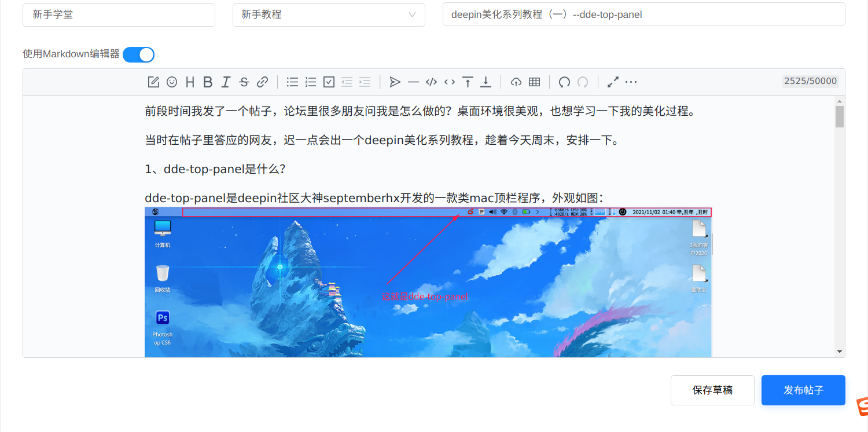Upload a file via the cloud icon
The height and width of the screenshot is (432, 868).
point(516,82)
